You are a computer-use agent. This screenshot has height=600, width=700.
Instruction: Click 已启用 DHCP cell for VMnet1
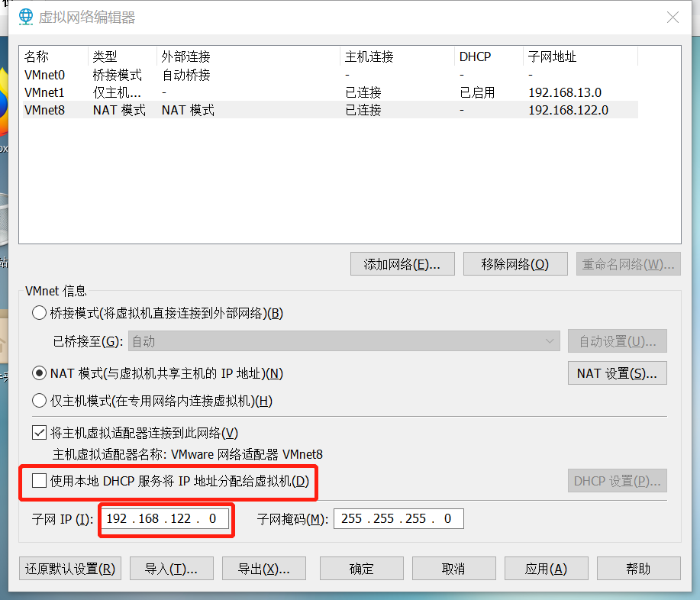[x=477, y=92]
